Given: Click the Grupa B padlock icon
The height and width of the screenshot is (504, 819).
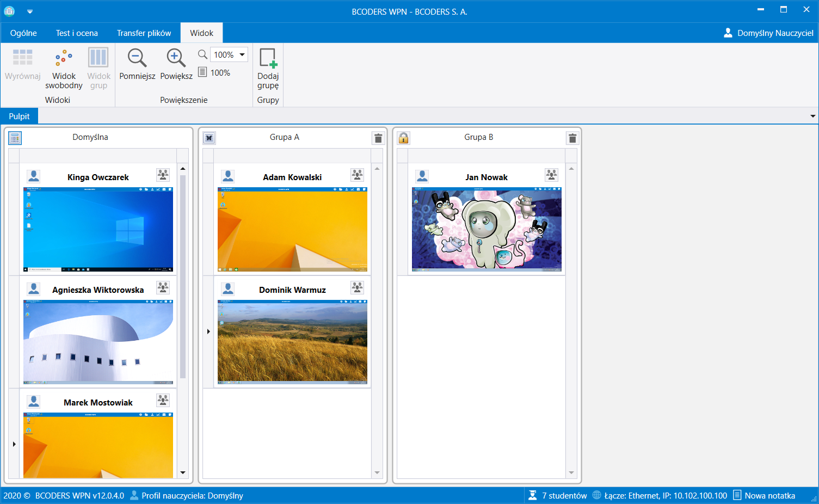Looking at the screenshot, I should tap(403, 138).
